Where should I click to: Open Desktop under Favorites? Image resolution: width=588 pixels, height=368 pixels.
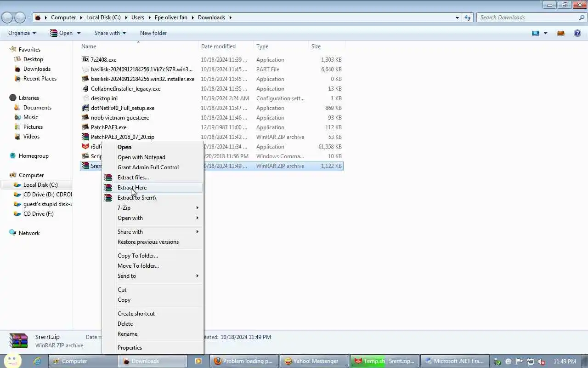coord(33,59)
